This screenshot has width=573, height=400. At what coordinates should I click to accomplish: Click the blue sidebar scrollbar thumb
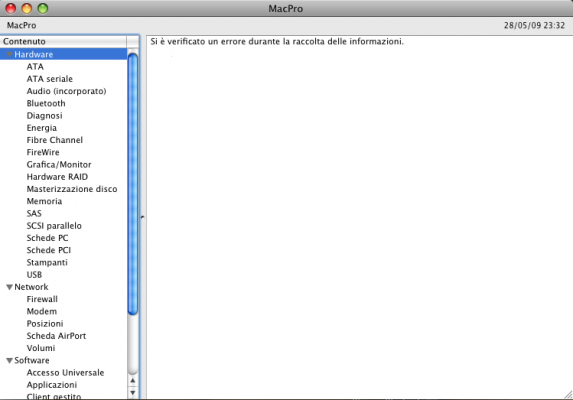pos(133,184)
